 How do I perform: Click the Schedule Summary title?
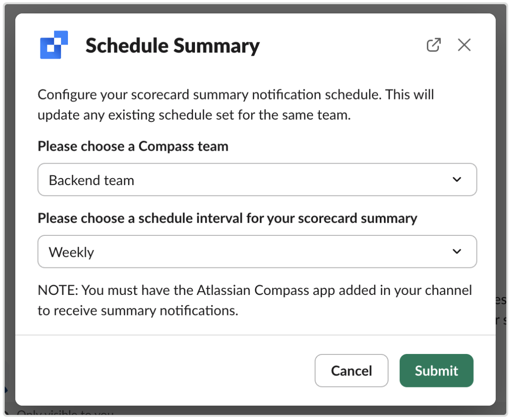(x=172, y=45)
